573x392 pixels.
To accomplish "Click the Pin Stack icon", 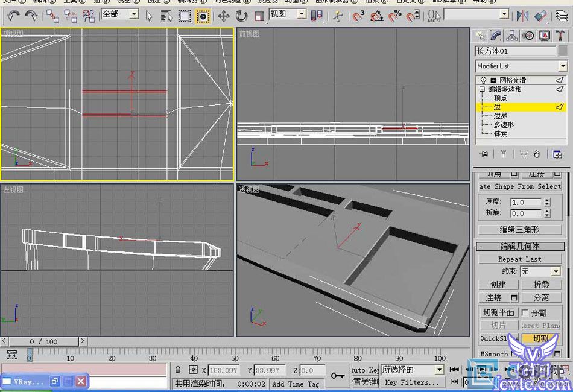I will pyautogui.click(x=484, y=154).
